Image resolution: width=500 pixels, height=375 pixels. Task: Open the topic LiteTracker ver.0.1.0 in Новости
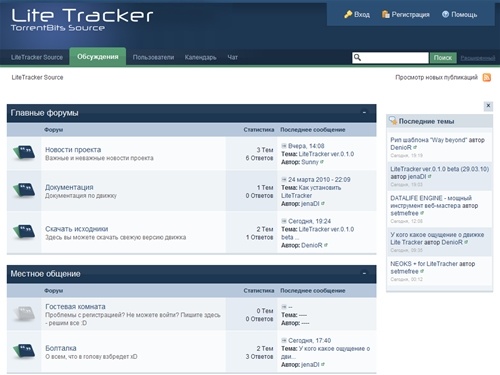pos(326,154)
